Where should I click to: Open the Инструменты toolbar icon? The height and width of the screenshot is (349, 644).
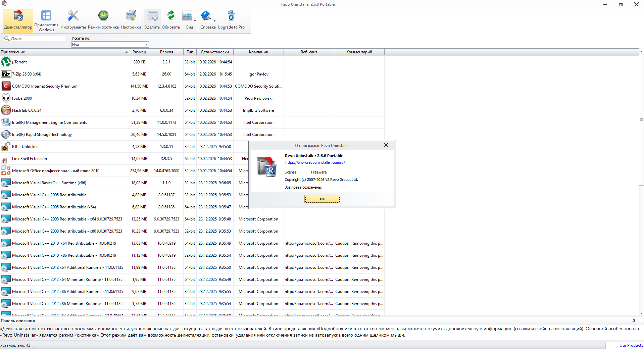[x=73, y=20]
